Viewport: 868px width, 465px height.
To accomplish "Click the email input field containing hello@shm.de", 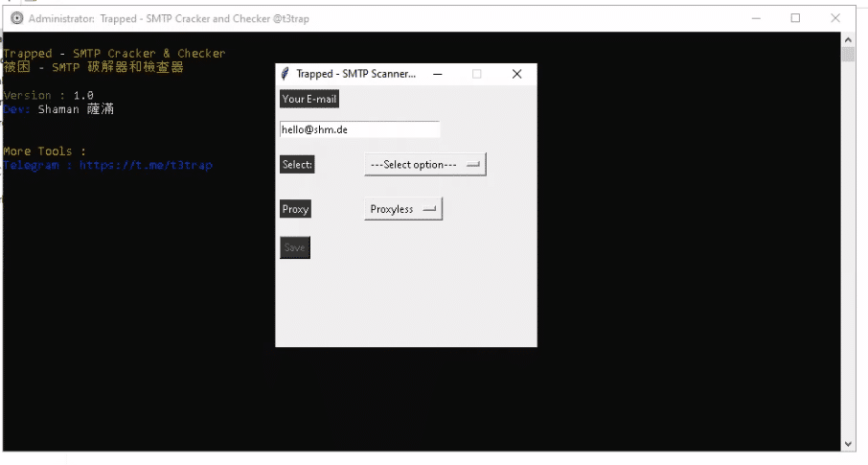I will coord(360,129).
